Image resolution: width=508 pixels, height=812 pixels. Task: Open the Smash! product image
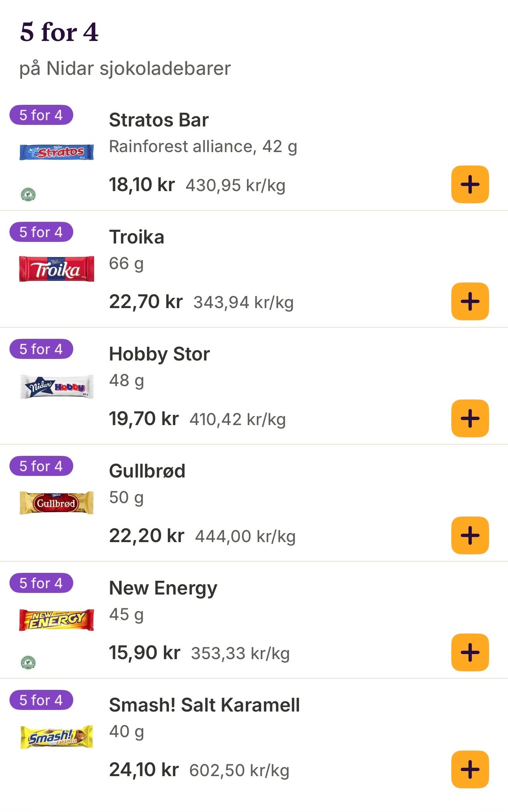57,737
